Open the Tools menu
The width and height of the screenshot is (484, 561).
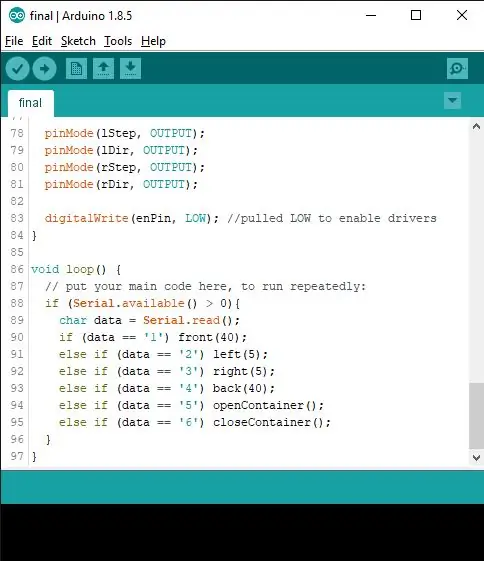(118, 41)
